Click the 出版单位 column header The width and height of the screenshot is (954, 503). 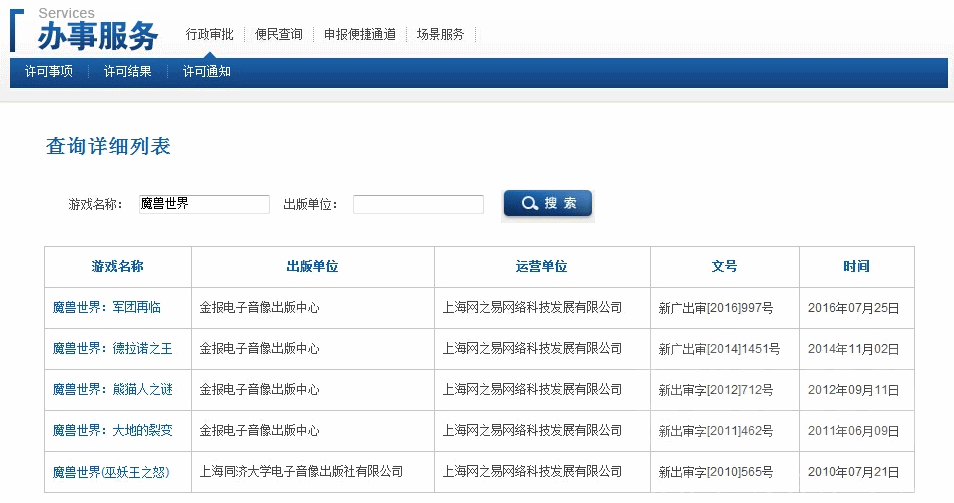click(x=312, y=266)
